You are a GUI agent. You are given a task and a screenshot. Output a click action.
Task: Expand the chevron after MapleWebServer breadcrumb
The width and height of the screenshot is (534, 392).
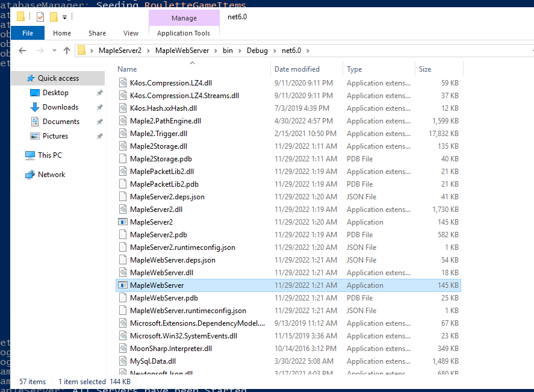click(x=216, y=51)
